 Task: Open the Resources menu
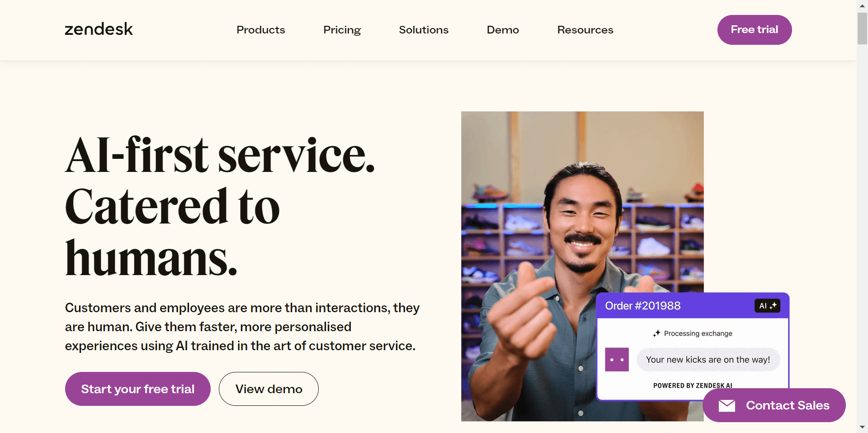click(x=585, y=30)
